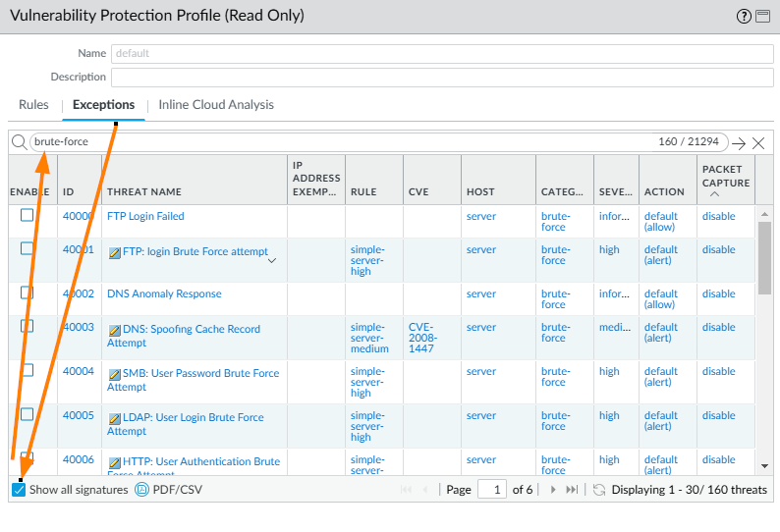Click the PDF/CSV export icon
The height and width of the screenshot is (532, 780).
[141, 490]
